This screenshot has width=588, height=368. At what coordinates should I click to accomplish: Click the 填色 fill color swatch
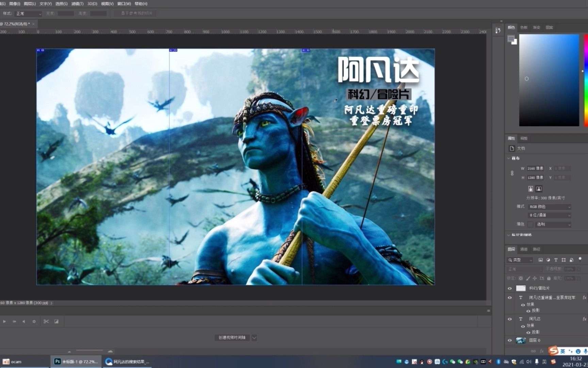coord(530,225)
